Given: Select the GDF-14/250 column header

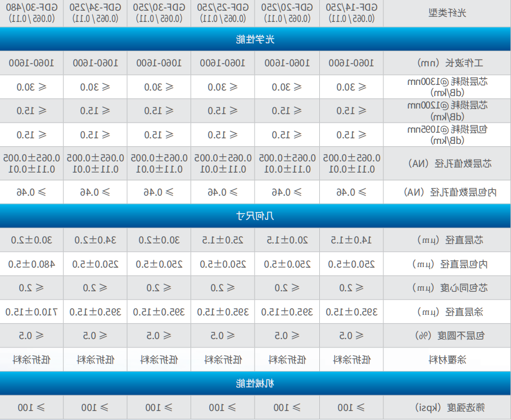Looking at the screenshot, I should click(352, 13).
